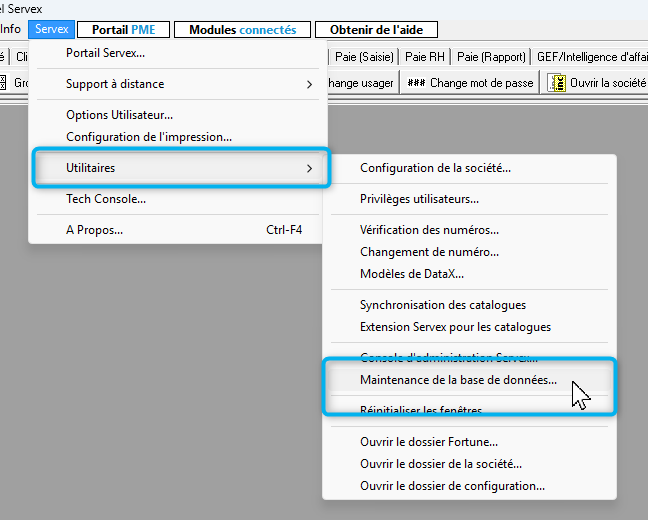This screenshot has height=520, width=648.
Task: Switch to the Paie (Rapport) tab
Action: tap(490, 57)
